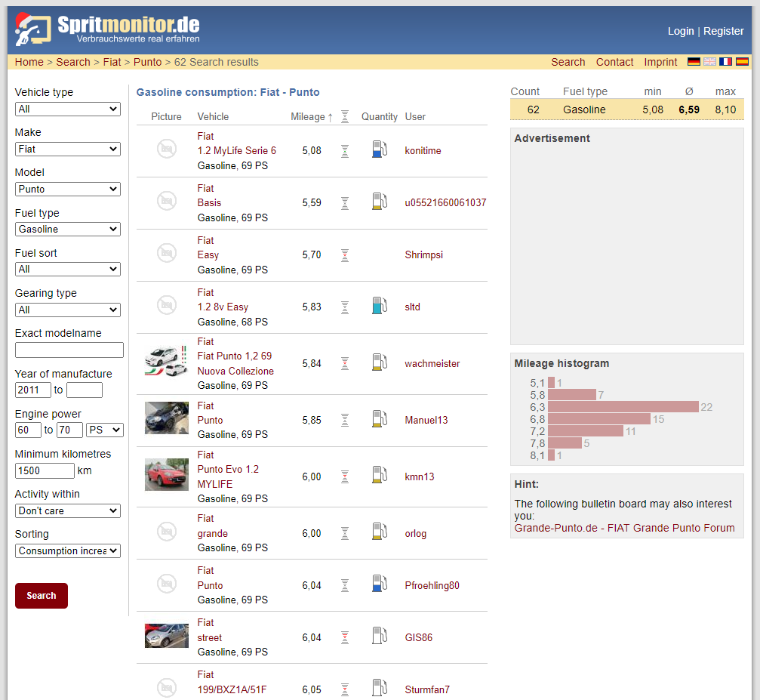
Task: Click hourglass icon in Shrimpsi row
Action: (345, 255)
